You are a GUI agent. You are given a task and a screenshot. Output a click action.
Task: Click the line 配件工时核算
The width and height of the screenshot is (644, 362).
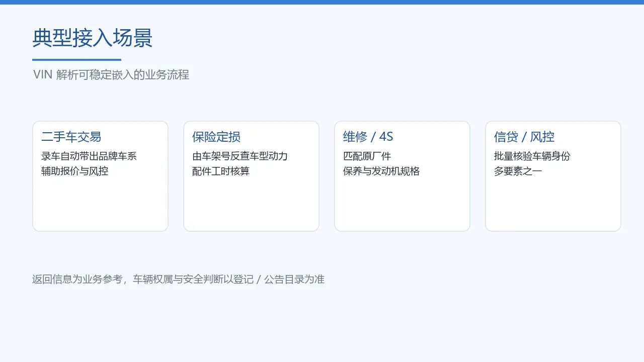221,171
